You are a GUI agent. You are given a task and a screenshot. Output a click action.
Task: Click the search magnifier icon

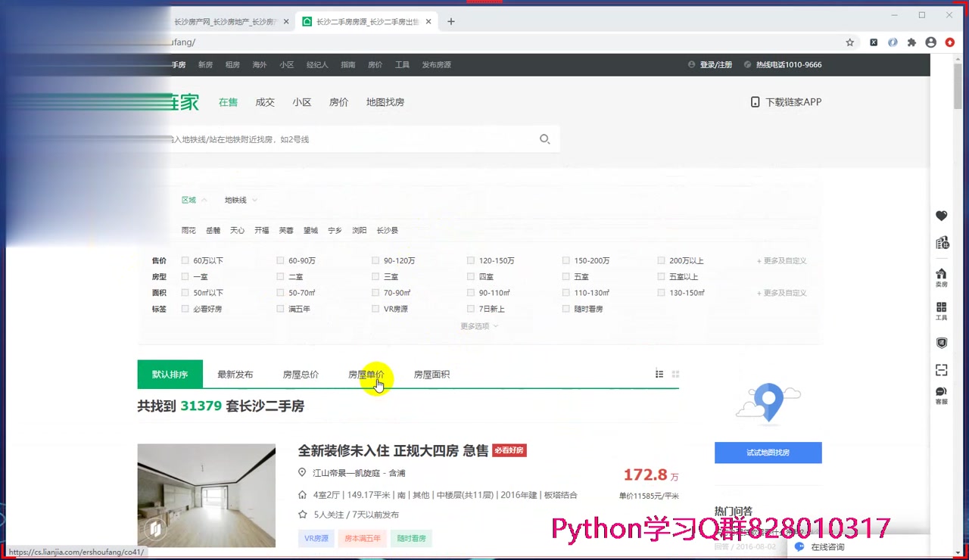pos(544,139)
